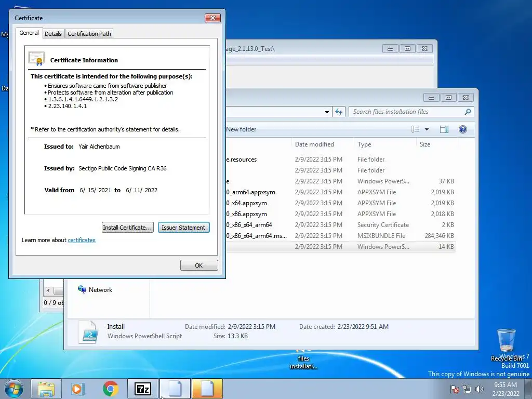
Task: Select the 0_x64.appxsym file
Action: pos(340,203)
